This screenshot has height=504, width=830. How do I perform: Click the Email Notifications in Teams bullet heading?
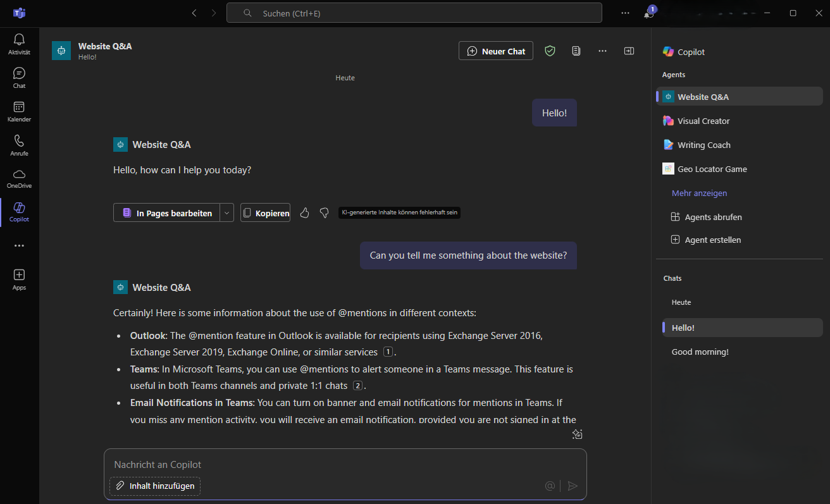tap(192, 402)
